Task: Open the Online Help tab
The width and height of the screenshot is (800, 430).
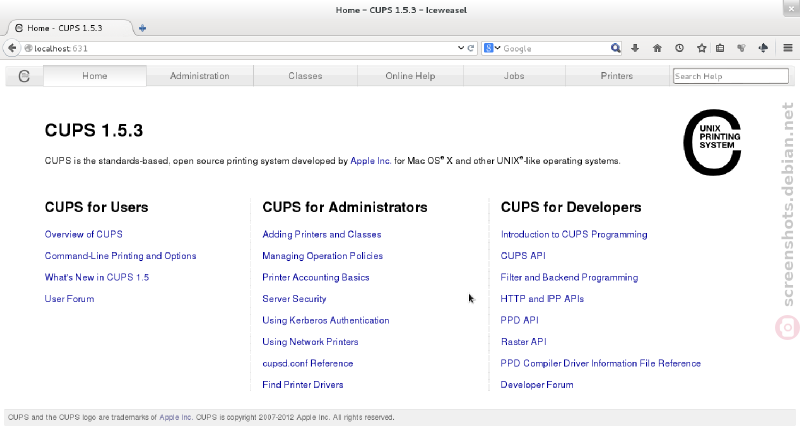Action: coord(410,76)
